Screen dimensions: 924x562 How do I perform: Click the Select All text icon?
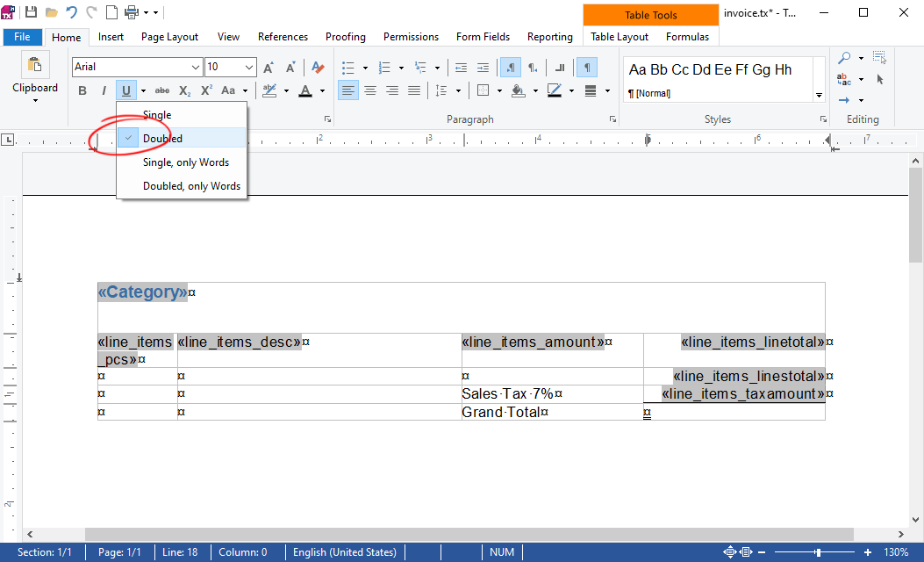tap(880, 57)
